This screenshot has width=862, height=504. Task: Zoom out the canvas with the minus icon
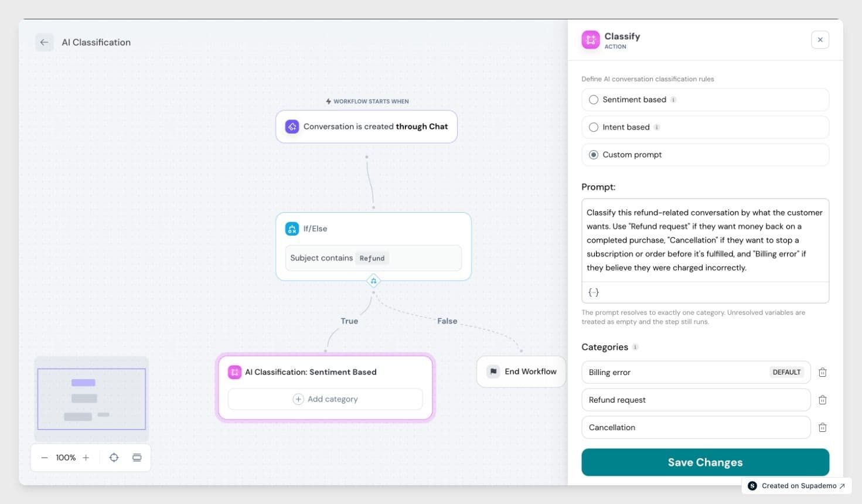coord(45,458)
